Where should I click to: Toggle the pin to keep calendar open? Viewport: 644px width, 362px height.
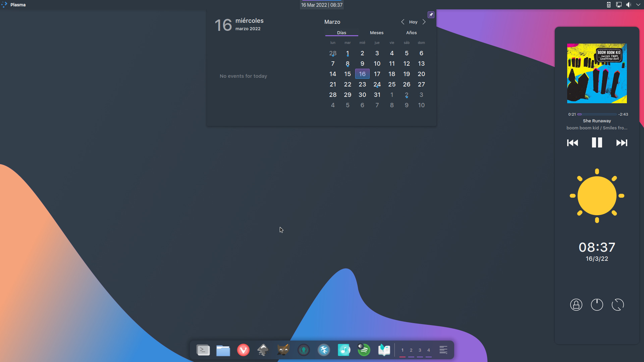click(x=431, y=14)
